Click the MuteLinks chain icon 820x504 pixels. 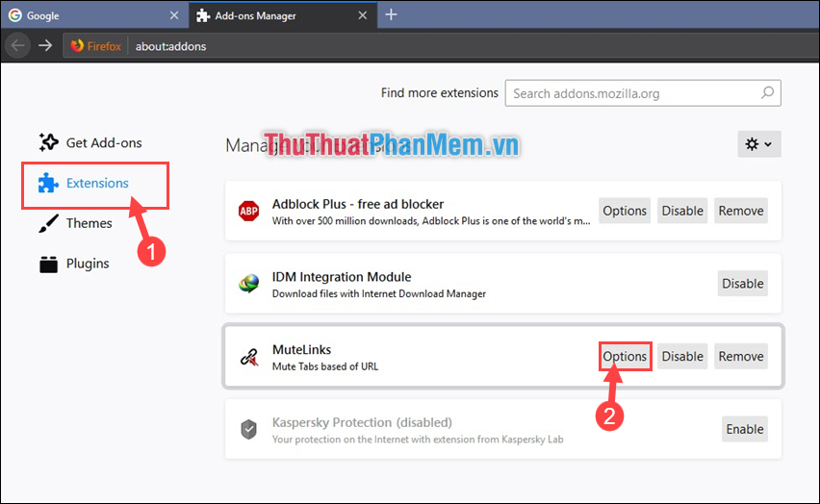pyautogui.click(x=249, y=357)
